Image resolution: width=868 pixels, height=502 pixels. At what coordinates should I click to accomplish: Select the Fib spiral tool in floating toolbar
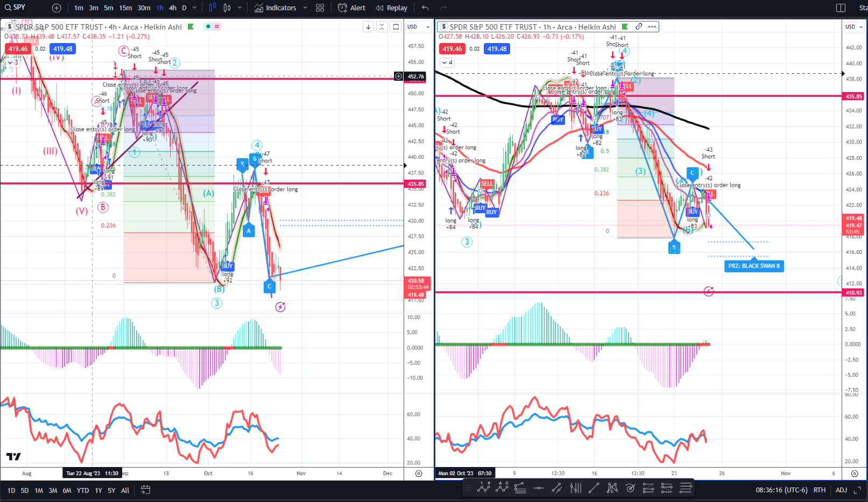coord(631,488)
